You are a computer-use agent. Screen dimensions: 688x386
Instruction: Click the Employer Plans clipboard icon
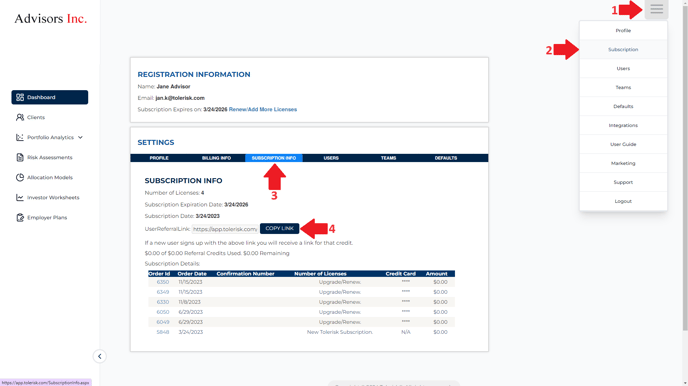coord(20,218)
